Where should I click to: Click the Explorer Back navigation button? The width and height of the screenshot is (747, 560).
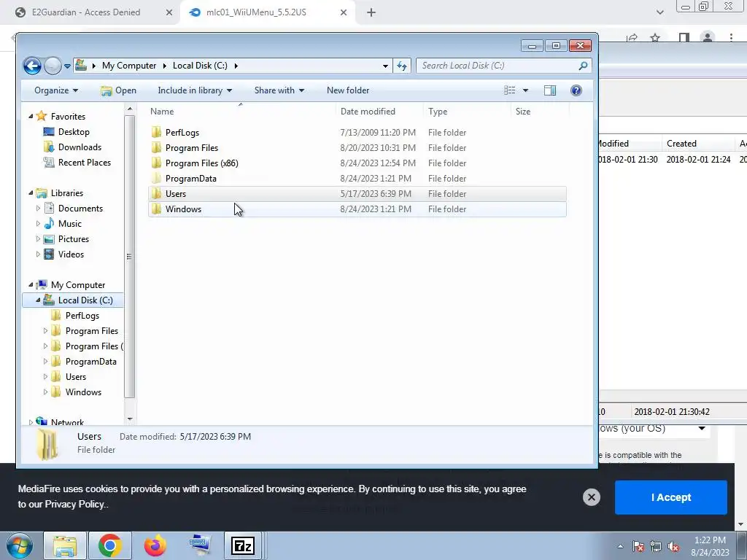pyautogui.click(x=32, y=66)
